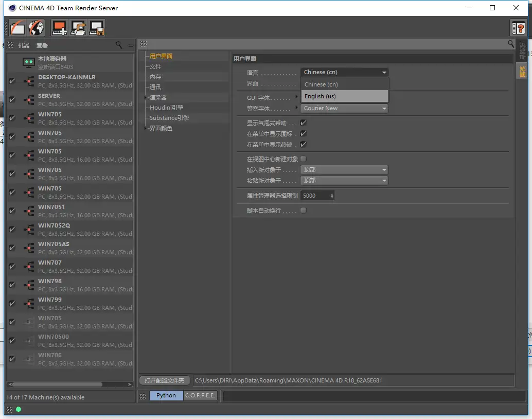Open the help book icon
The image size is (532, 419).
pyautogui.click(x=518, y=28)
